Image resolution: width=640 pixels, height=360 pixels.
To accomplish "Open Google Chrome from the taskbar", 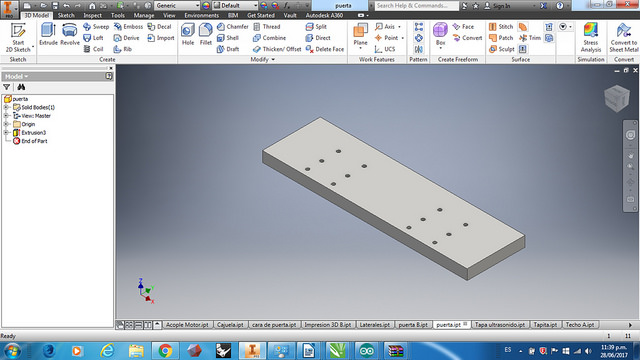I will (165, 351).
